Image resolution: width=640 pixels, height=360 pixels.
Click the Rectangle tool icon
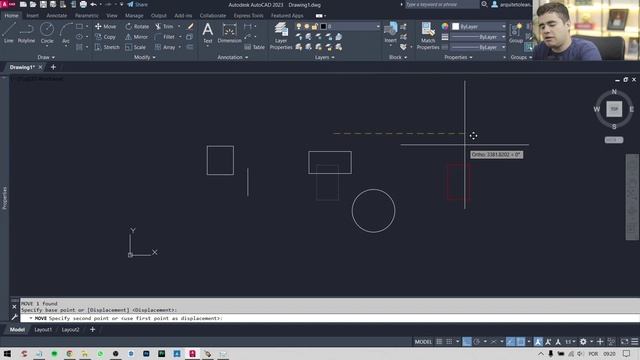(x=79, y=26)
